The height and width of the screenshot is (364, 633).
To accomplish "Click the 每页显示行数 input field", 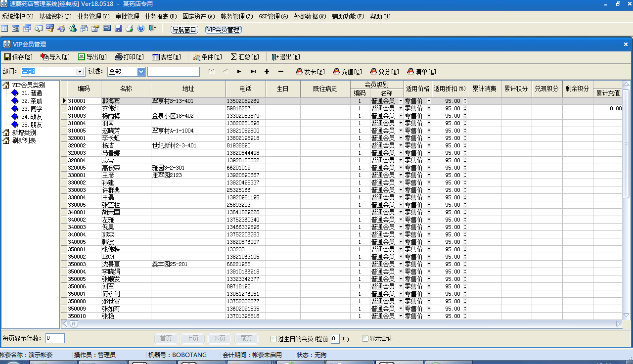I will (x=55, y=338).
